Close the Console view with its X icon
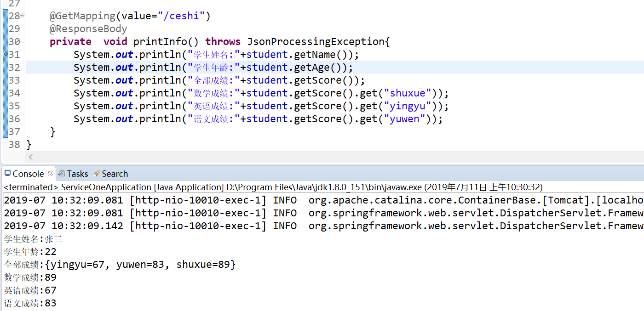 coord(50,173)
